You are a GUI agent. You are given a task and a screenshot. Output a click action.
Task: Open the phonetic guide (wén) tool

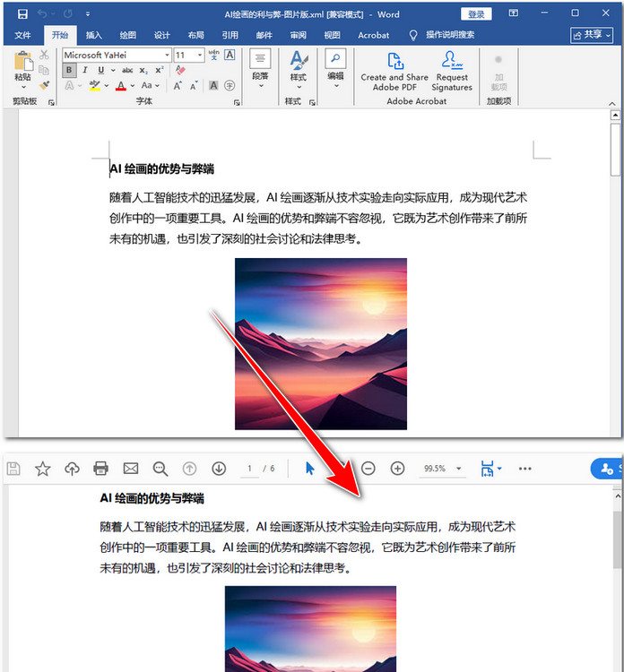point(213,55)
